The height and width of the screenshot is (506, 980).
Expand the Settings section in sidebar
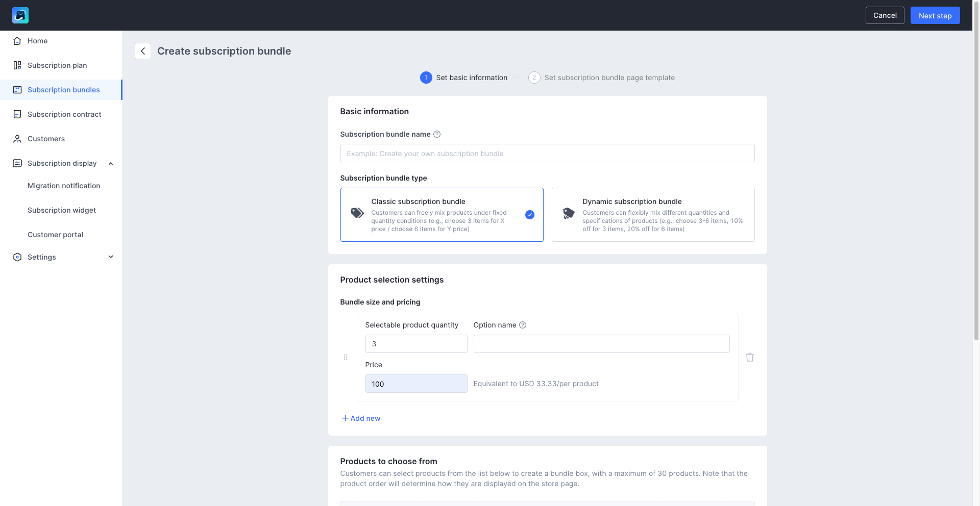[111, 257]
